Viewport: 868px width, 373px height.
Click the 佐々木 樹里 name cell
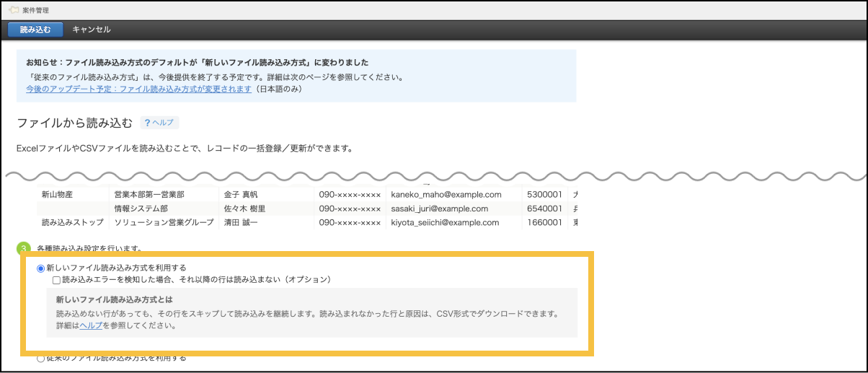(245, 209)
